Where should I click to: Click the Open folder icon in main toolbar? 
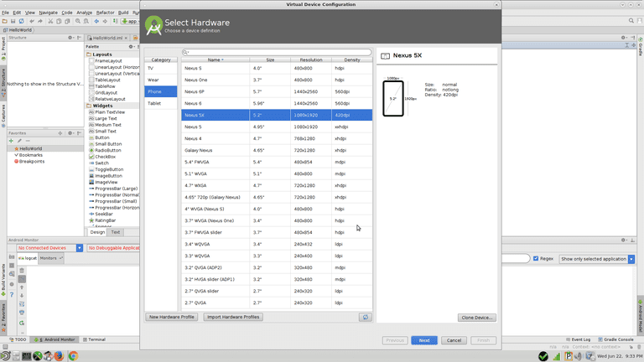coord(4,21)
